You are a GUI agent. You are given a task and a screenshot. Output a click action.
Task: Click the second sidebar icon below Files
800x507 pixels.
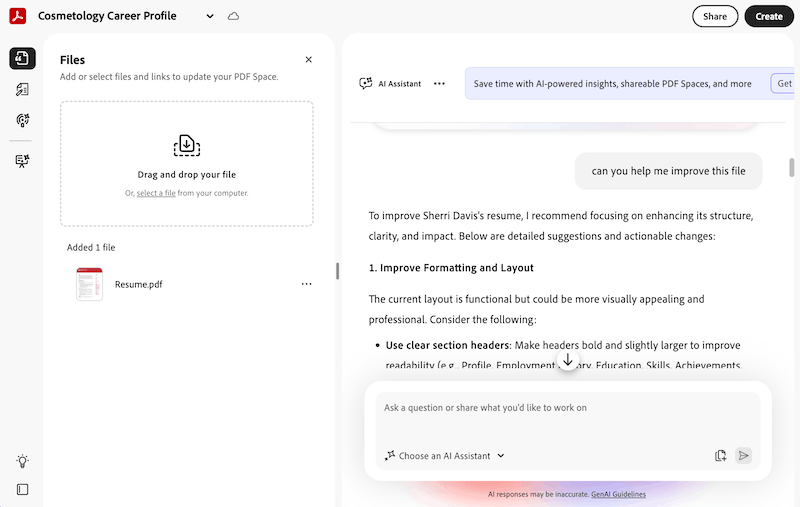click(22, 90)
